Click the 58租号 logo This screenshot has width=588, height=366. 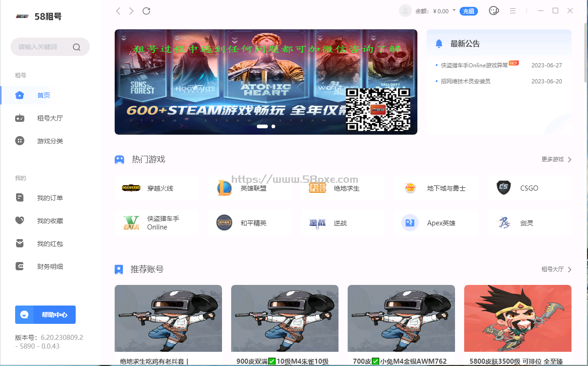(x=38, y=16)
